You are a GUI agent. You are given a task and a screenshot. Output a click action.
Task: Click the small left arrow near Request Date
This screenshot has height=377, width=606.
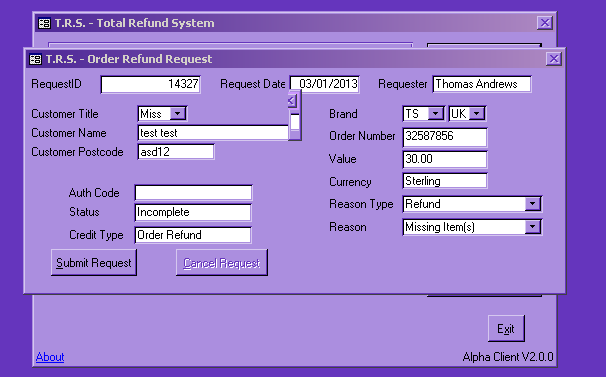click(x=293, y=101)
